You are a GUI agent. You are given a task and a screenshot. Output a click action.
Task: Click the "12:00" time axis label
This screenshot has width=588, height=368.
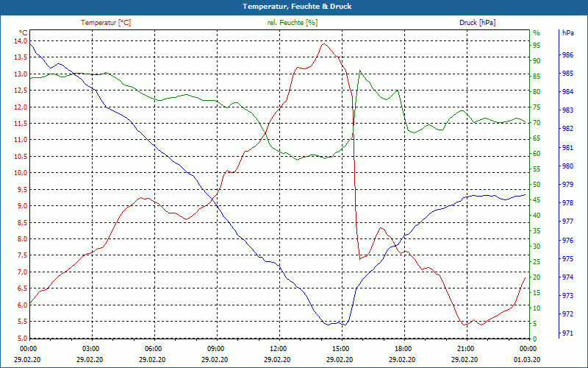click(x=278, y=349)
